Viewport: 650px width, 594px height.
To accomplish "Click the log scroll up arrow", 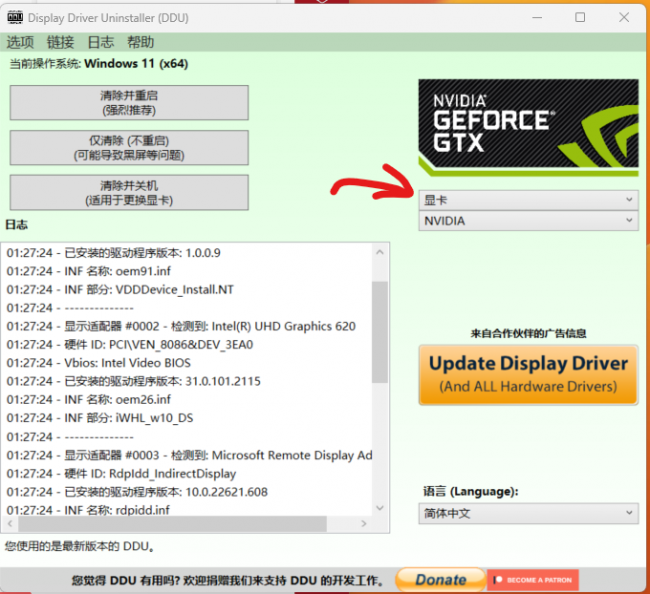I will (380, 252).
